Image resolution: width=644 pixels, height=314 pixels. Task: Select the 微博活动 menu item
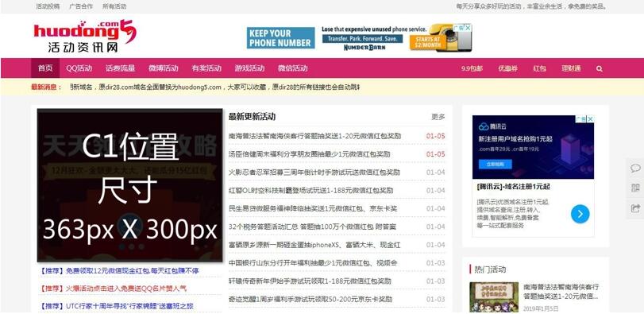pyautogui.click(x=164, y=68)
